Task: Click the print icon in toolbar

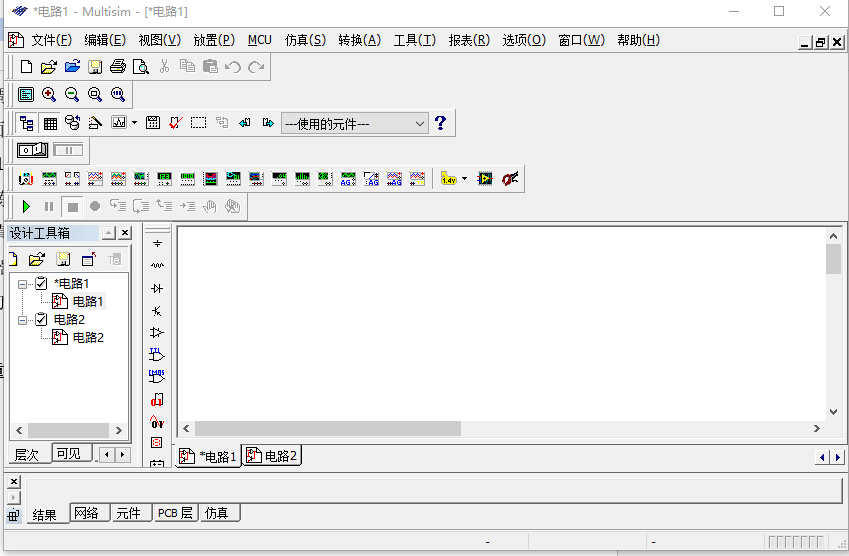Action: click(x=118, y=67)
